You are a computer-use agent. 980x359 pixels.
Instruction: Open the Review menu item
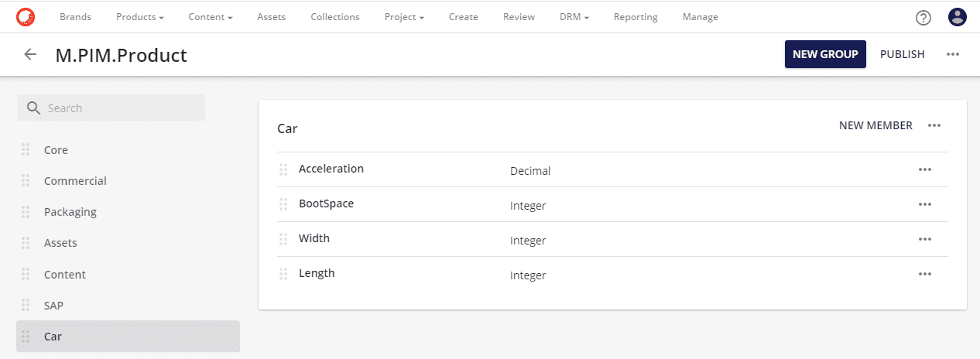[x=519, y=17]
